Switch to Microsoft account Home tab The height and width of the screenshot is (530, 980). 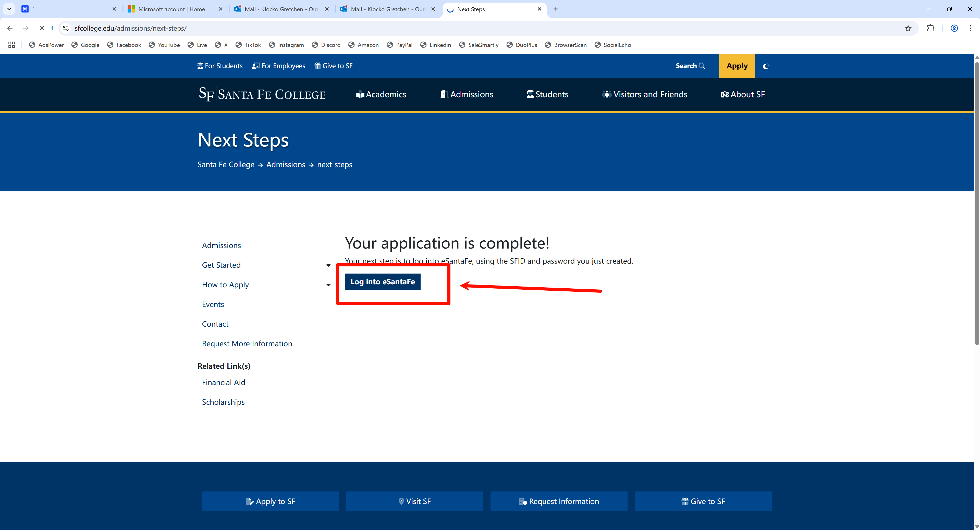[x=175, y=9]
